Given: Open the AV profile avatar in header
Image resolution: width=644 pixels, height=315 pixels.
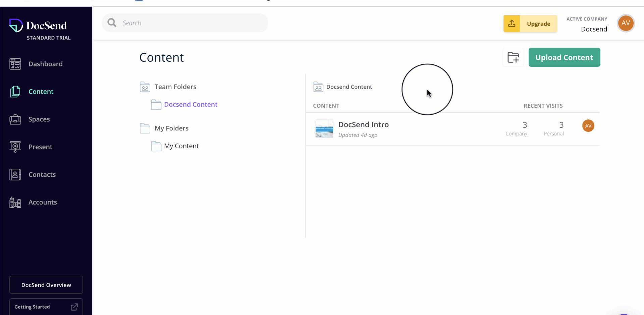Looking at the screenshot, I should click(626, 23).
